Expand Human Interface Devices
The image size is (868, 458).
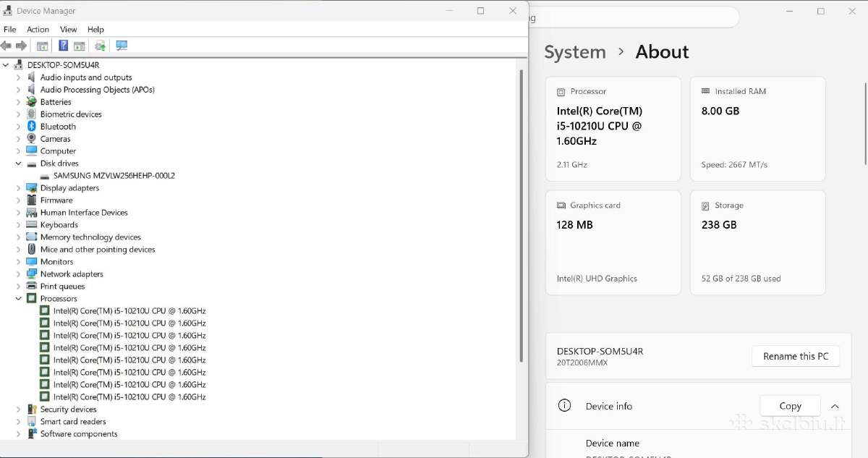point(19,213)
